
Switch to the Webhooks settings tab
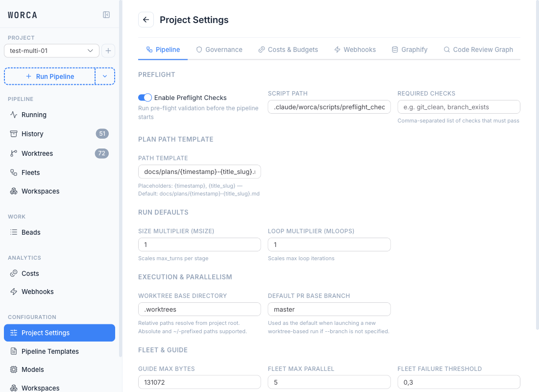click(x=355, y=49)
